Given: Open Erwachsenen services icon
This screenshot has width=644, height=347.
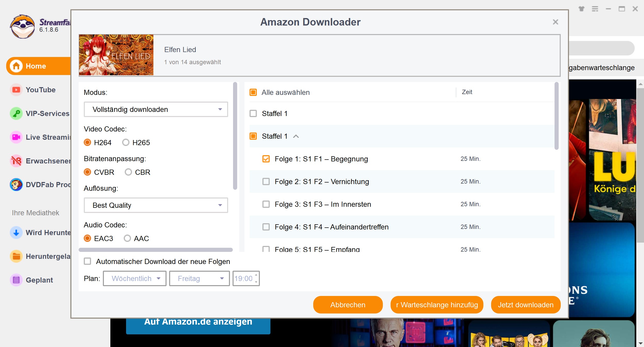Looking at the screenshot, I should pos(16,161).
